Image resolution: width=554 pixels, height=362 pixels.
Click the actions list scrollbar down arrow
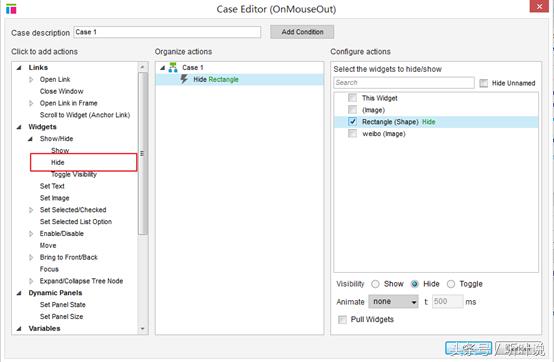tap(142, 328)
